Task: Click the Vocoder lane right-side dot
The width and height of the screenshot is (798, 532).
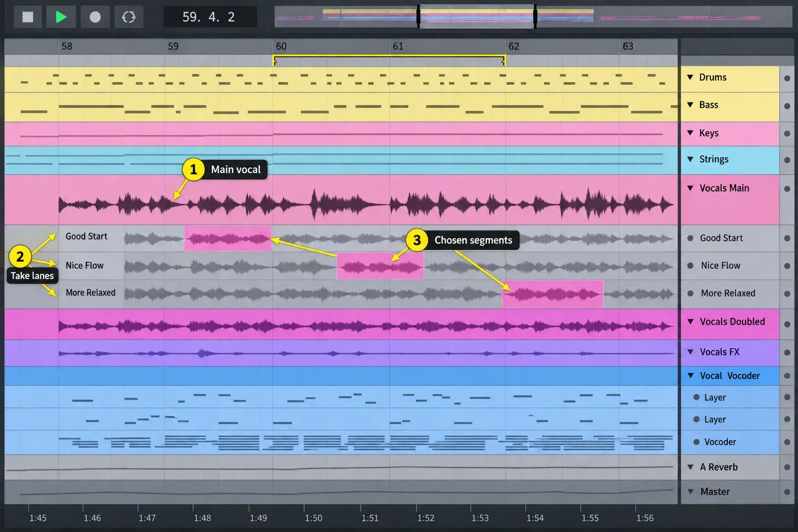Action: click(787, 442)
